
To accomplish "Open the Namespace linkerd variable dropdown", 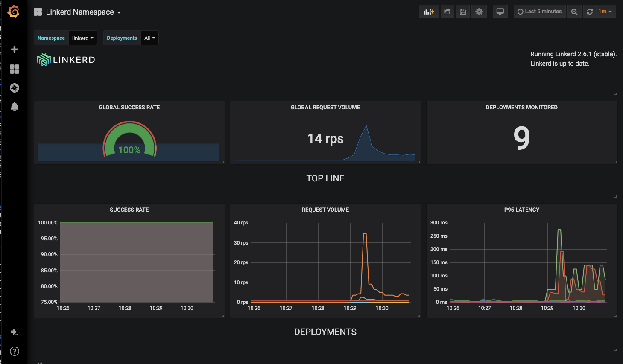I will 82,38.
